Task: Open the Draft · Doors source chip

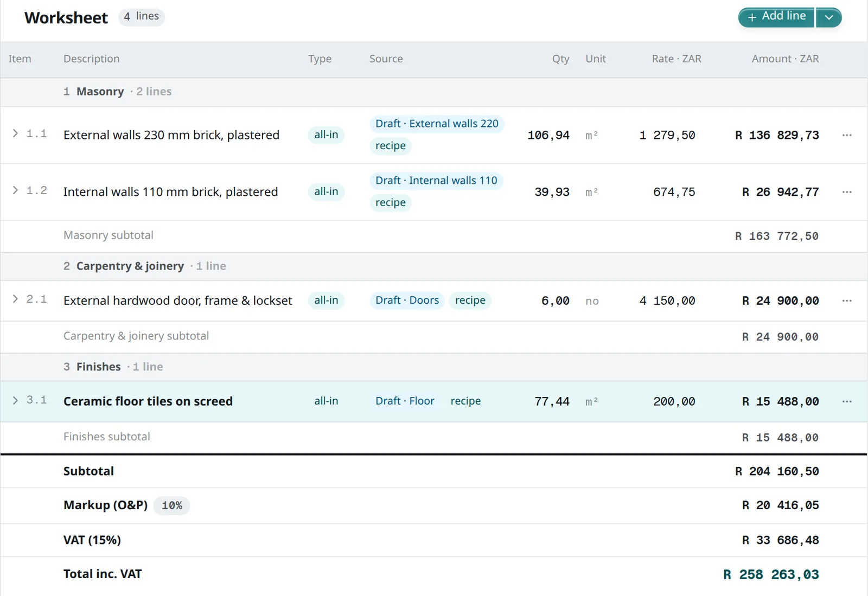Action: click(407, 300)
